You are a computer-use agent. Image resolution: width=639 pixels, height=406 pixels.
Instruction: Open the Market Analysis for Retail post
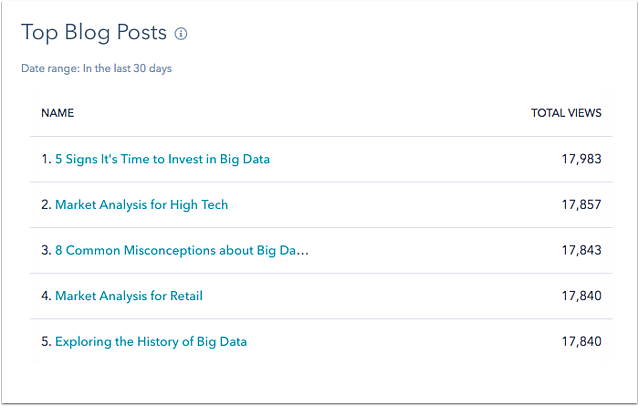click(129, 296)
